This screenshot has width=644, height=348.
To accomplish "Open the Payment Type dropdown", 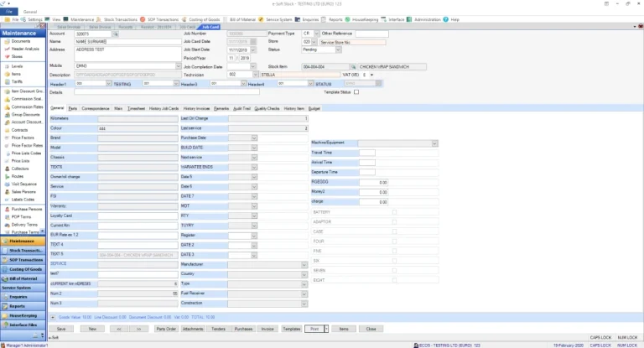I will (316, 34).
